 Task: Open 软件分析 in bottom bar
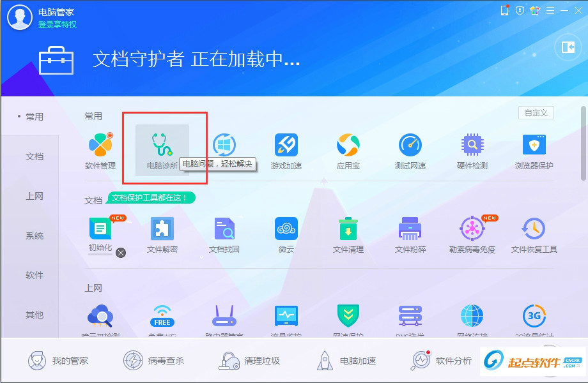coord(441,361)
